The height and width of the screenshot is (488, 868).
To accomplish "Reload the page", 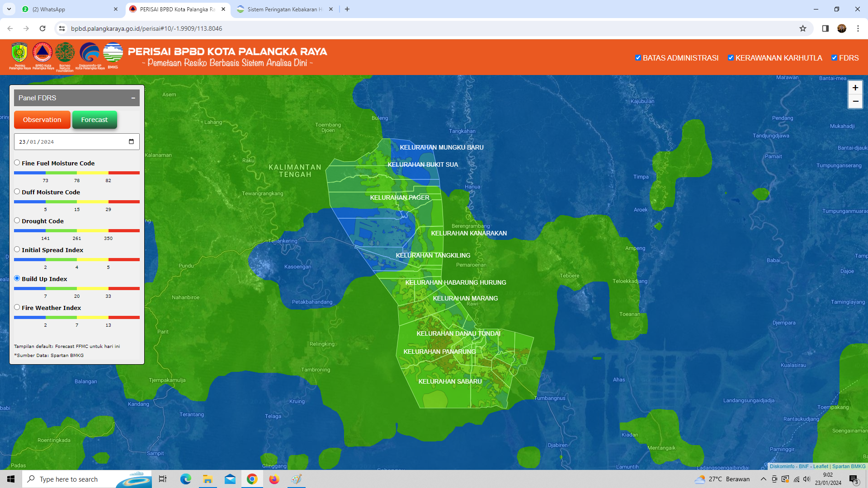I will coord(42,28).
